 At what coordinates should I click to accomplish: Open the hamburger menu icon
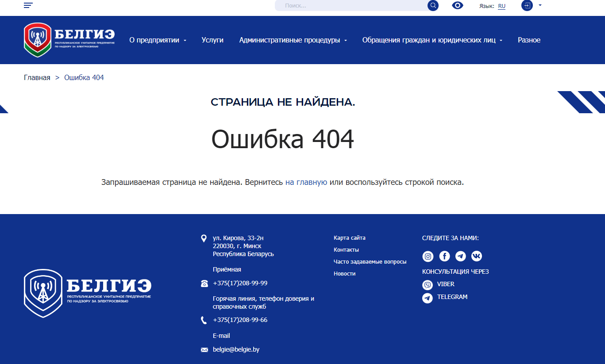click(28, 5)
